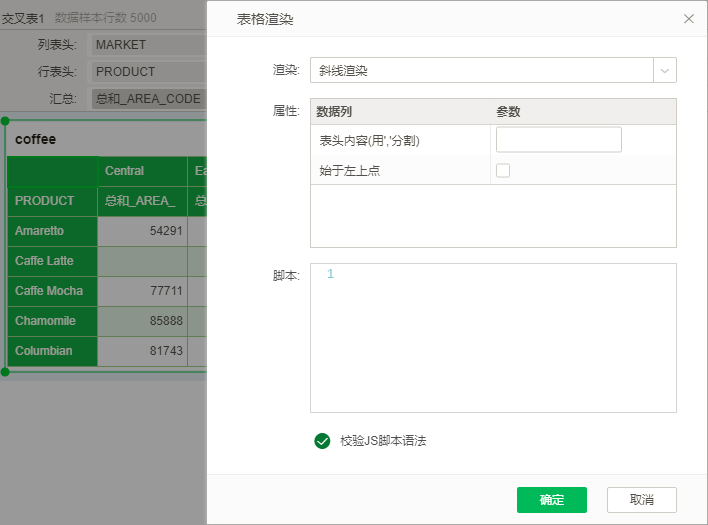This screenshot has height=525, width=708.
Task: Click the 参数 column header
Action: click(x=508, y=111)
